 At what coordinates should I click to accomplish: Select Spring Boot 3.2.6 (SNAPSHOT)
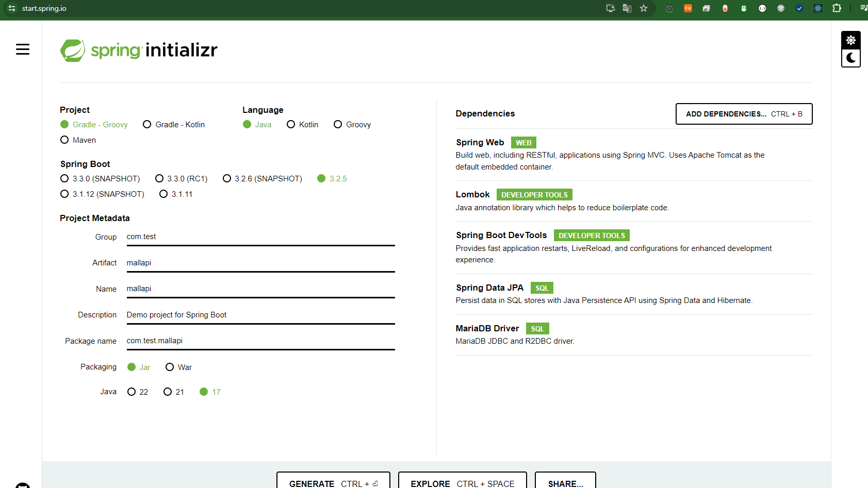tap(262, 179)
